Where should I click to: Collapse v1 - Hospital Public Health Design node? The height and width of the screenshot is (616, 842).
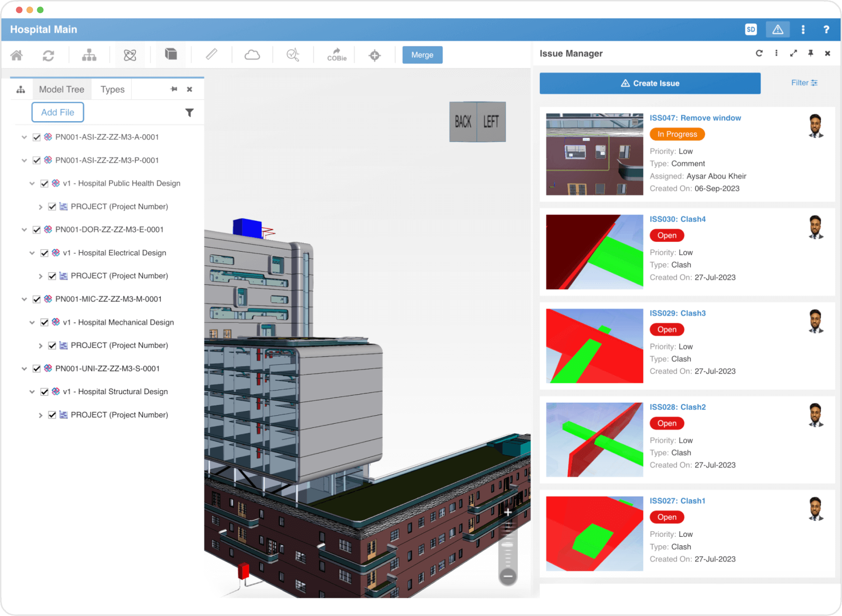tap(32, 184)
